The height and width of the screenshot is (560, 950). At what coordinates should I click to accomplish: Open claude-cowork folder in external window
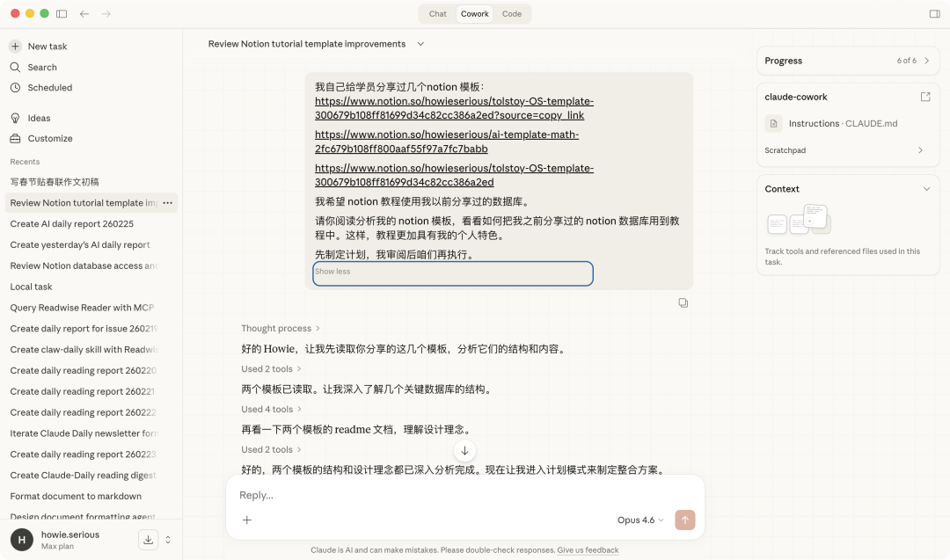(x=925, y=97)
